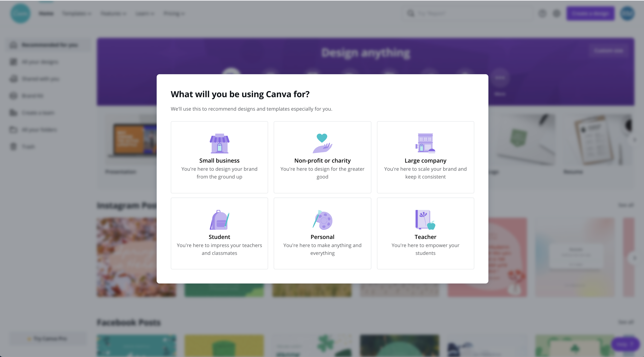Click the Teacher notebook and apple icon

[x=425, y=220]
